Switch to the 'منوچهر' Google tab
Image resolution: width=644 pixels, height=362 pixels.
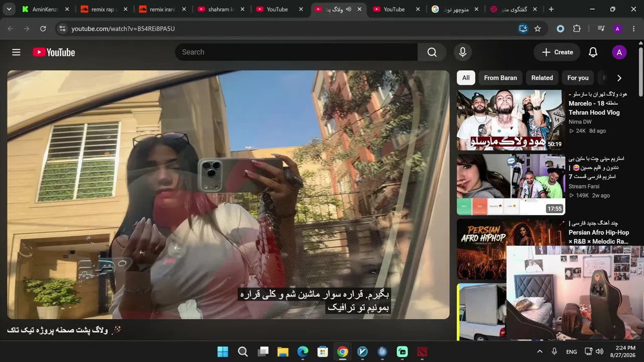point(456,9)
